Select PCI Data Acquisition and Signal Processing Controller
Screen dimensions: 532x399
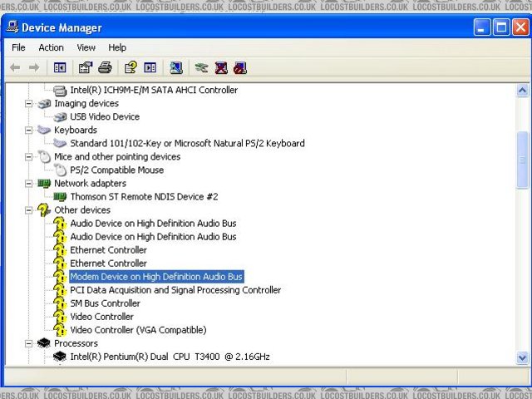175,290
